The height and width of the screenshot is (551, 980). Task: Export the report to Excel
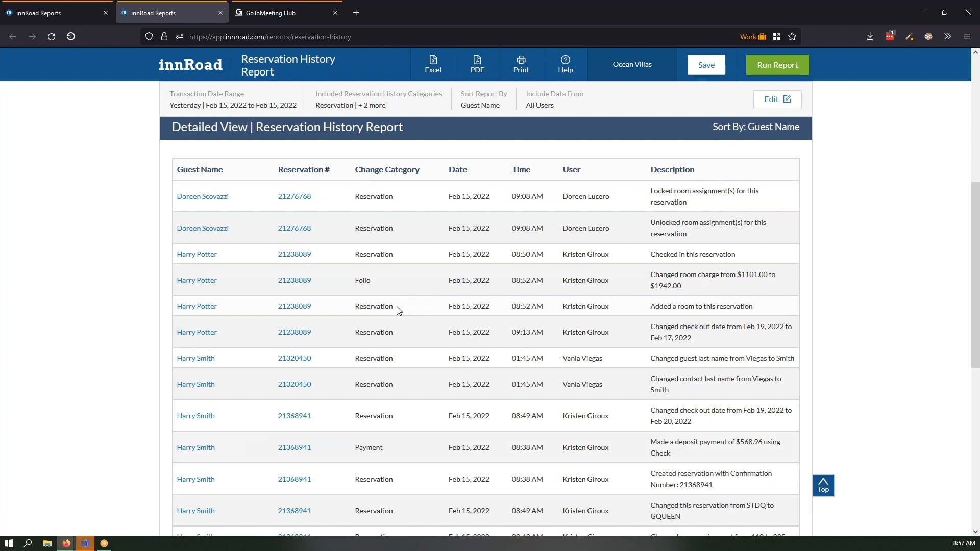[433, 64]
